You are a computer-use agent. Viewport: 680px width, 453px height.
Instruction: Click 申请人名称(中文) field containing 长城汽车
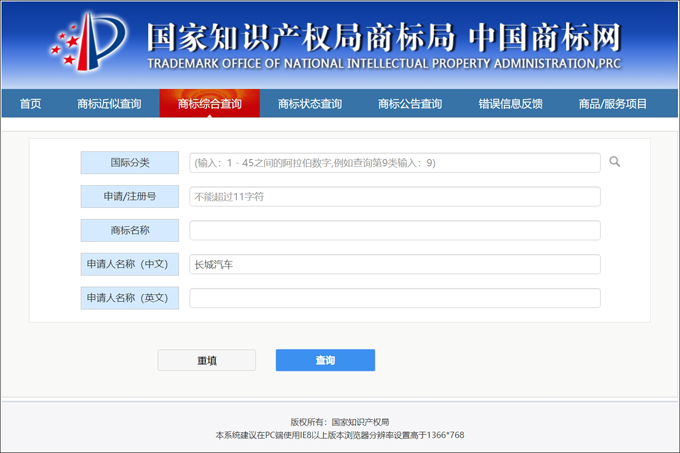tap(395, 264)
